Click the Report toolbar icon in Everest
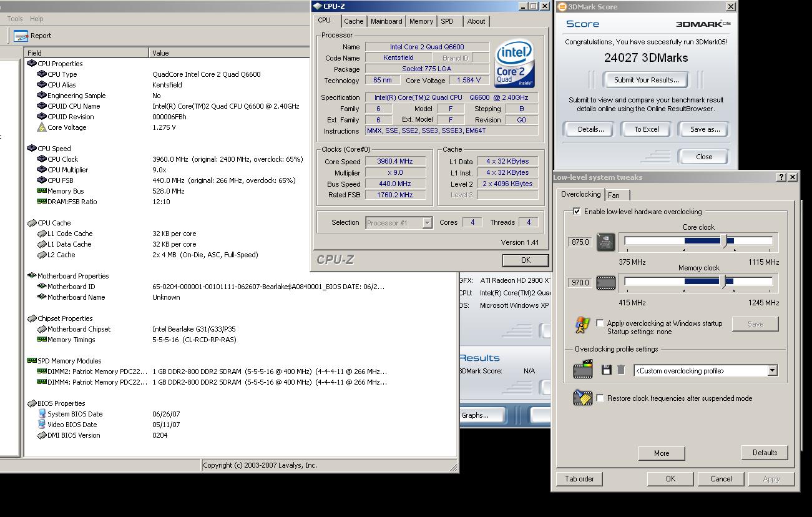The height and width of the screenshot is (517, 812). 21,36
